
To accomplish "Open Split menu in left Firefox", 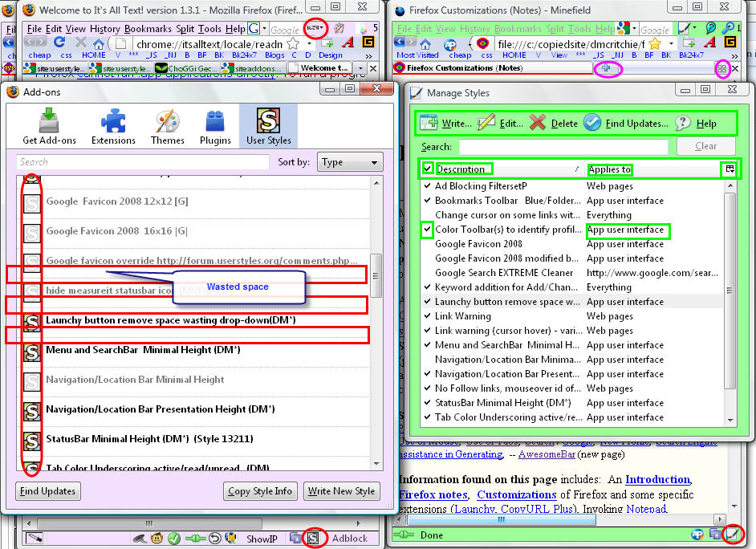I will [185, 29].
